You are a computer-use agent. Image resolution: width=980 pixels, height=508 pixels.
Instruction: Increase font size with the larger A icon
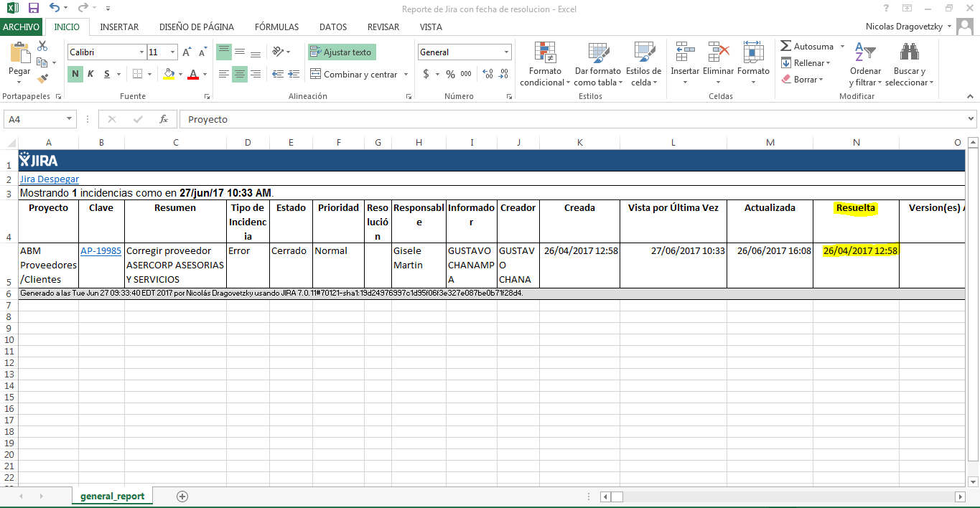[187, 52]
